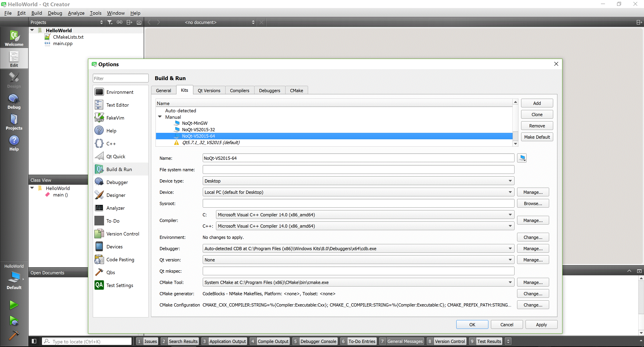Viewport: 644px width, 347px height.
Task: Click filter tree icon in Projects pane
Action: [110, 22]
